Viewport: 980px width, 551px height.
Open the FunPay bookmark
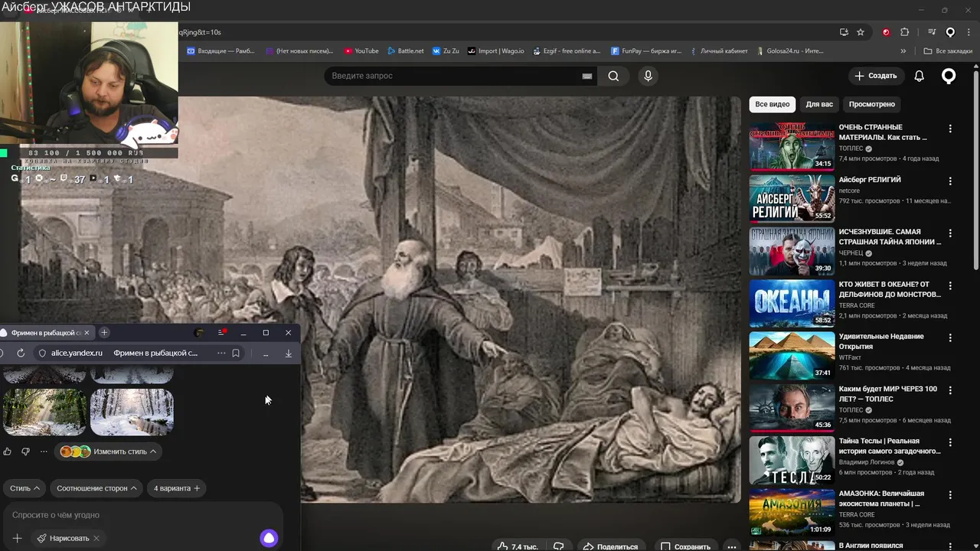(x=646, y=51)
